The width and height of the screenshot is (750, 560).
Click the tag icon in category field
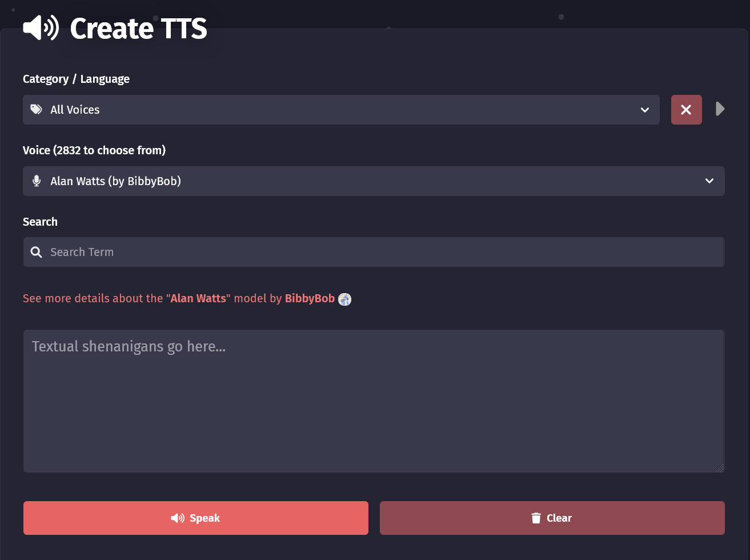click(37, 109)
